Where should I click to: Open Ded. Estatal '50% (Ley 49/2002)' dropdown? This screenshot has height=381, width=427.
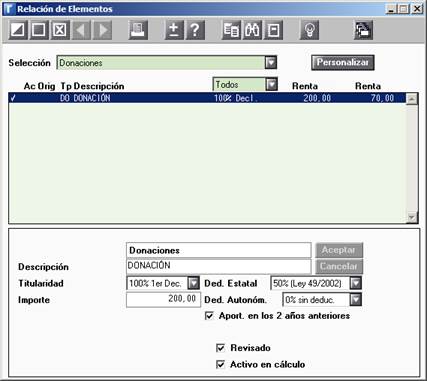(356, 283)
